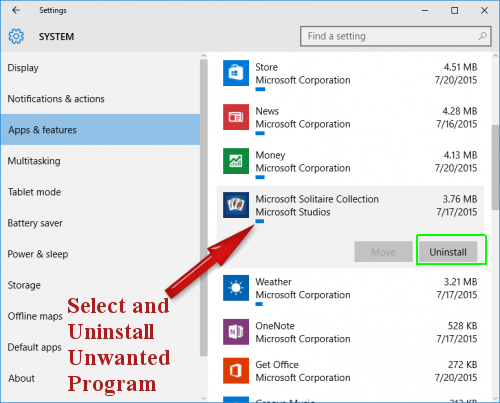
Task: Close the Settings window
Action: pos(484,10)
